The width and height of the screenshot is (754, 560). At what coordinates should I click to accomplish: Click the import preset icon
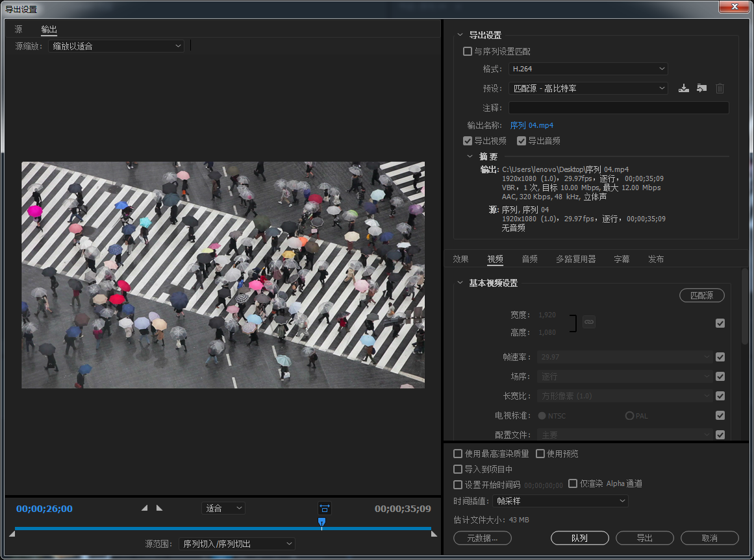[701, 88]
